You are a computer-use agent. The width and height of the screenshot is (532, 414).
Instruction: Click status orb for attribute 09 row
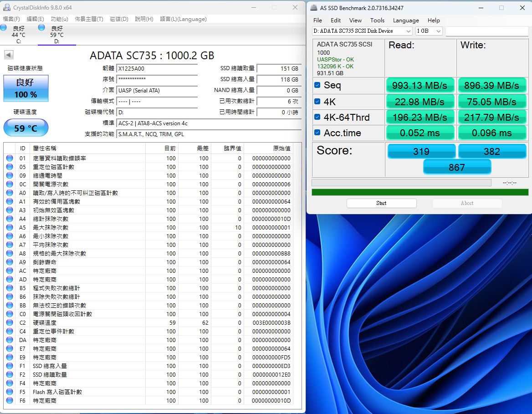pos(10,175)
